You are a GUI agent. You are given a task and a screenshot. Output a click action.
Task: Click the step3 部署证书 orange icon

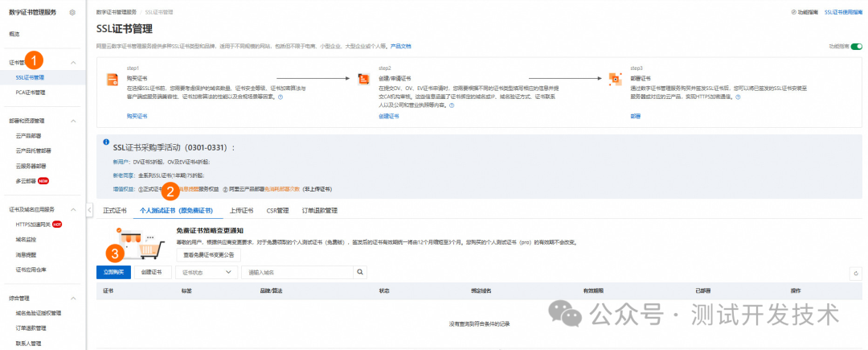[616, 79]
